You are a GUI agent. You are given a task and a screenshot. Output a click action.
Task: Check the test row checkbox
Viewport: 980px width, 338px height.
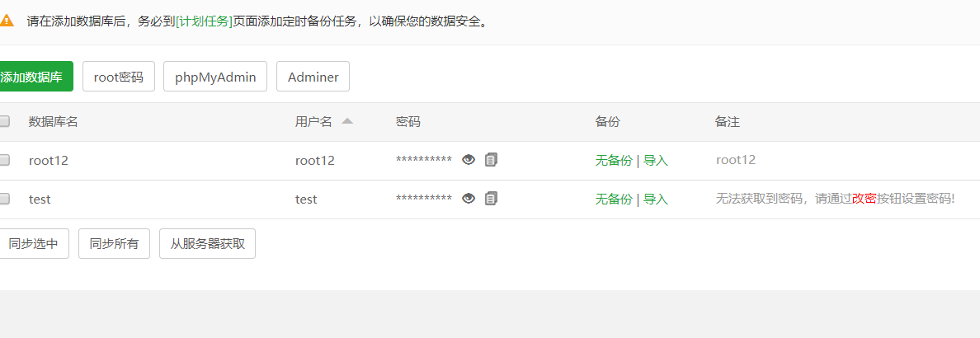click(4, 199)
